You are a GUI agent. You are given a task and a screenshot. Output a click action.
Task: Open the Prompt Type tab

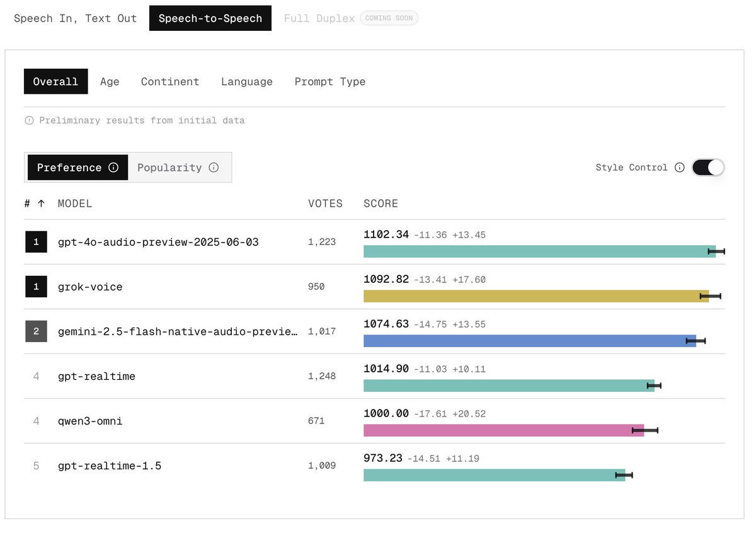click(330, 81)
